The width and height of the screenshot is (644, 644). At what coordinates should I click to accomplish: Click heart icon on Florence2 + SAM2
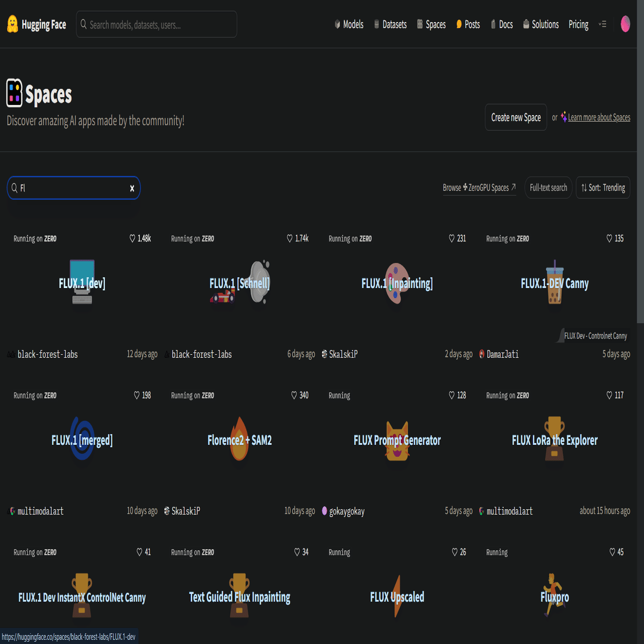point(294,395)
